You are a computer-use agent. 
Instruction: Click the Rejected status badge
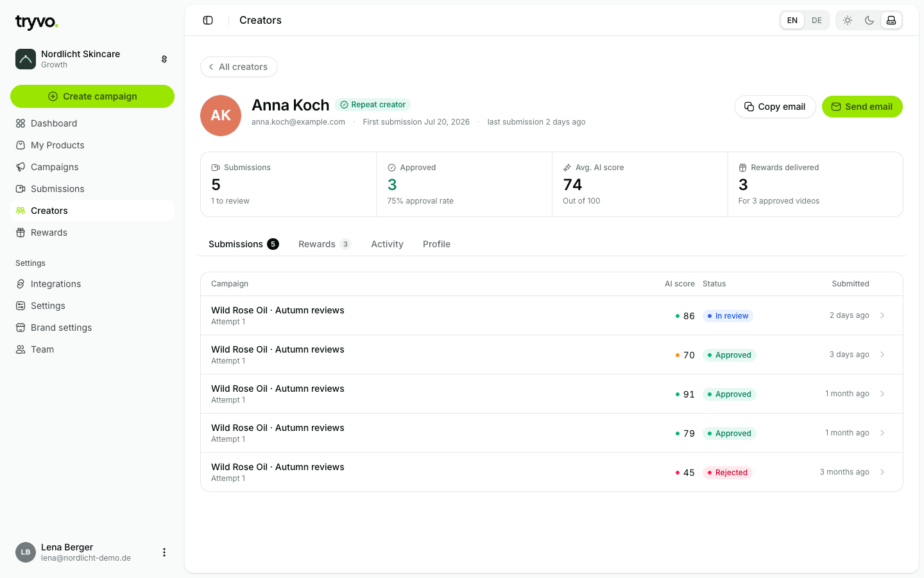728,473
